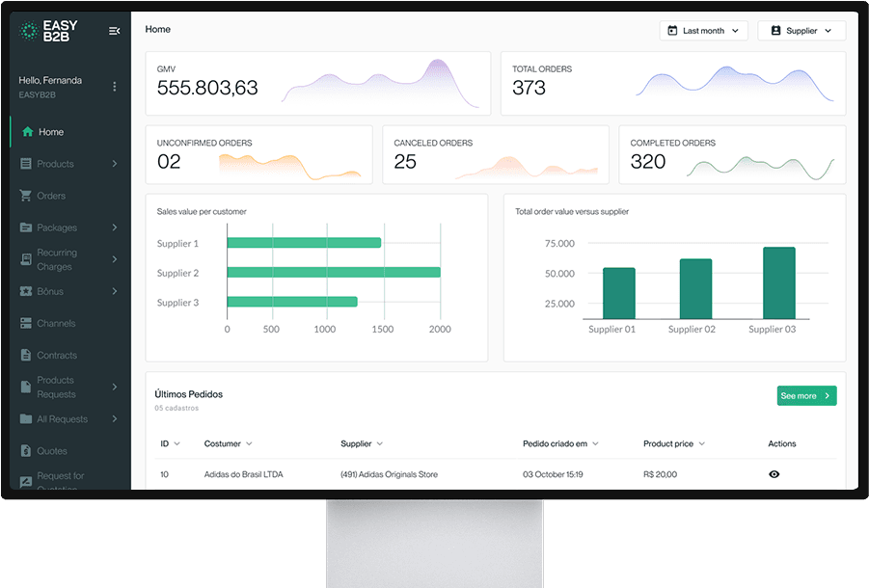
Task: Expand the Packages submenu arrow
Action: tap(115, 227)
